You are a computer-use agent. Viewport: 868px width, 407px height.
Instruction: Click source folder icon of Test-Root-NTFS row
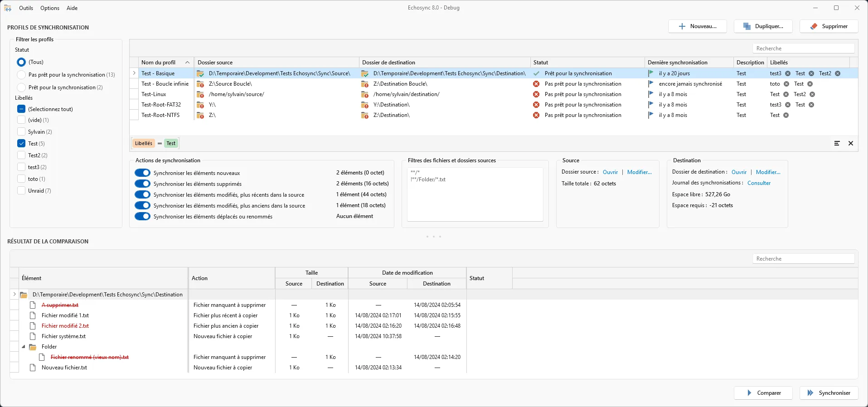200,115
